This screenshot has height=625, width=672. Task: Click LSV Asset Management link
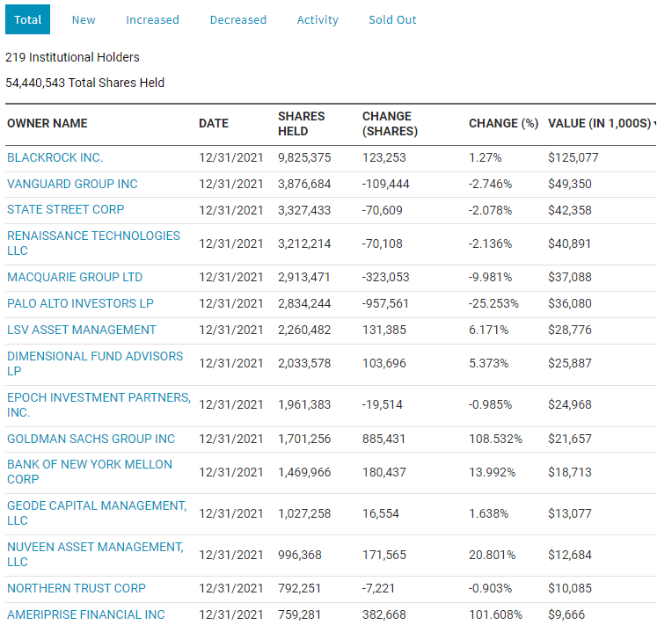click(x=82, y=330)
